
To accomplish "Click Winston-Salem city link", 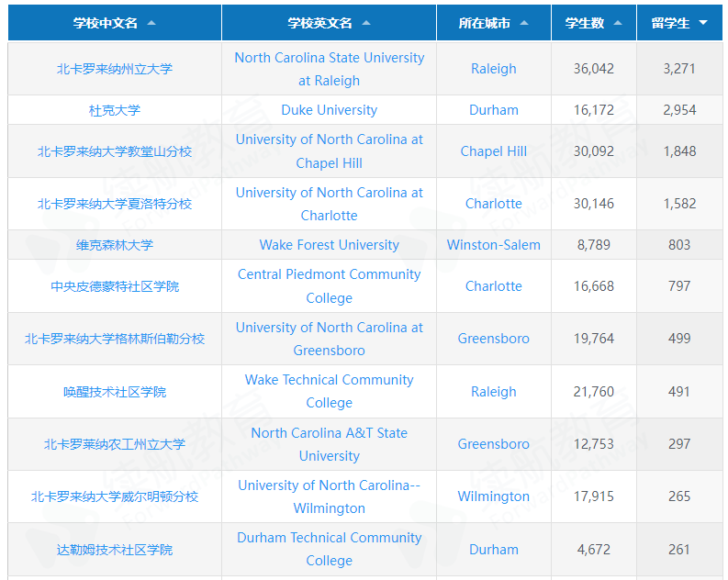I will (x=494, y=244).
